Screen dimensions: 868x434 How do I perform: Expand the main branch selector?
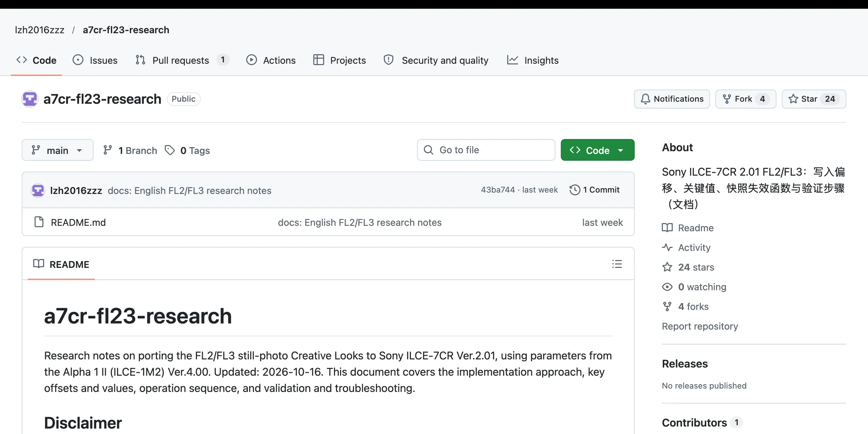58,150
